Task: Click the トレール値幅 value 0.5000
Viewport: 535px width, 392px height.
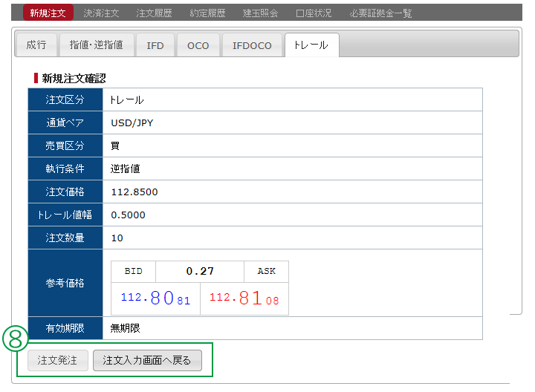Action: pyautogui.click(x=129, y=215)
